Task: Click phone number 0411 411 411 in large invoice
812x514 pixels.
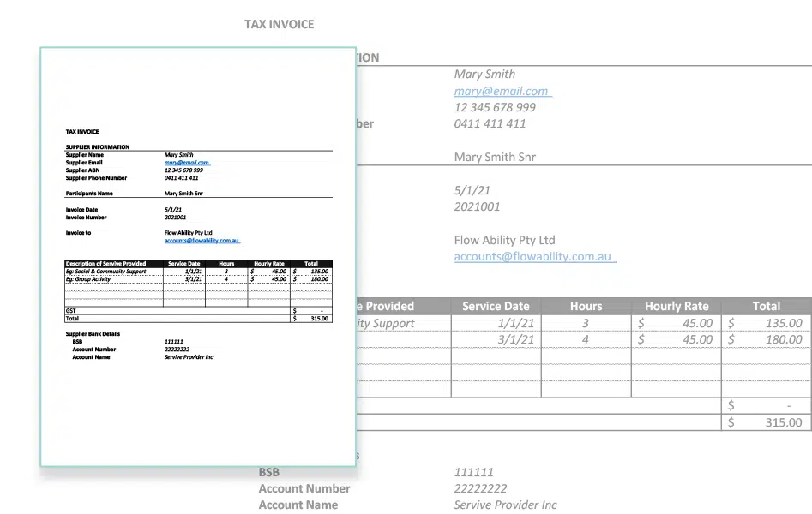Action: pyautogui.click(x=490, y=123)
